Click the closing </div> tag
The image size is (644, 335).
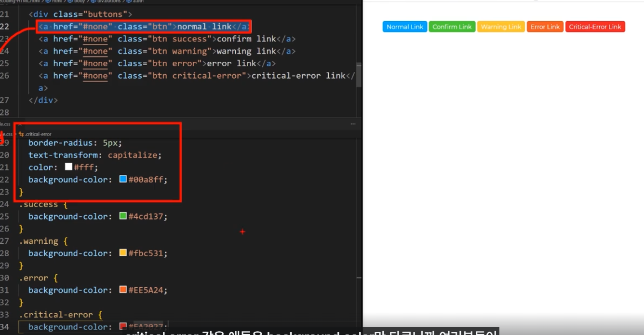(43, 100)
